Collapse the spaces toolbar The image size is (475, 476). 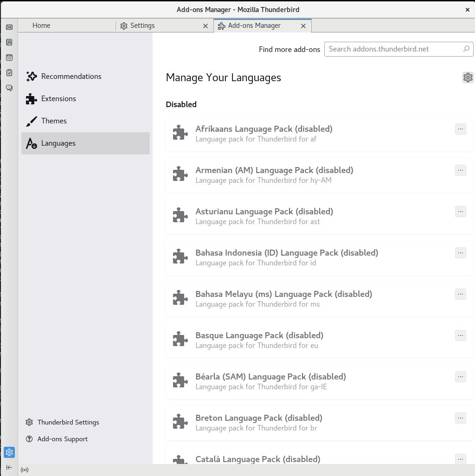coord(9,467)
